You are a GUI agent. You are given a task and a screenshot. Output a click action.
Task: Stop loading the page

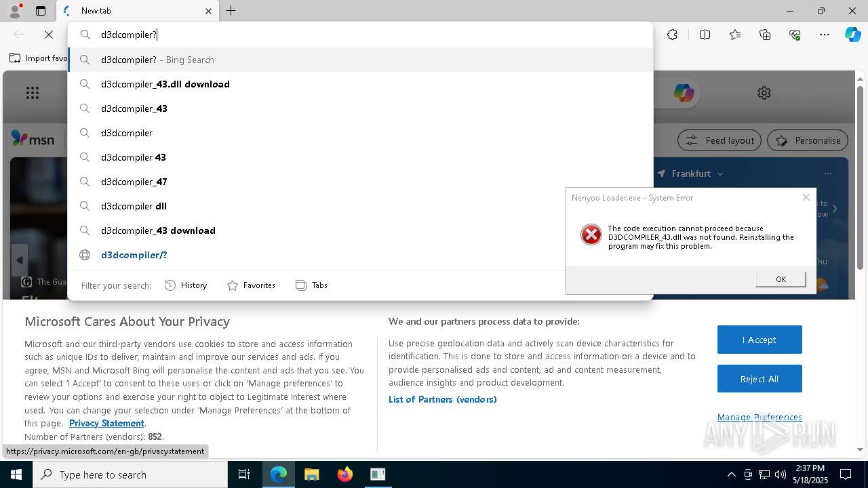tap(49, 35)
